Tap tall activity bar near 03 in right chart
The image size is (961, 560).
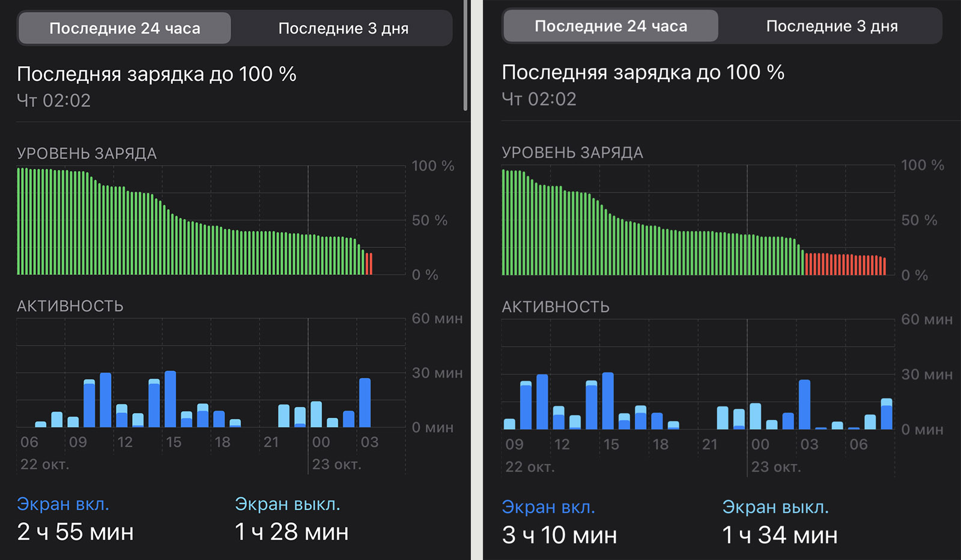(x=804, y=405)
